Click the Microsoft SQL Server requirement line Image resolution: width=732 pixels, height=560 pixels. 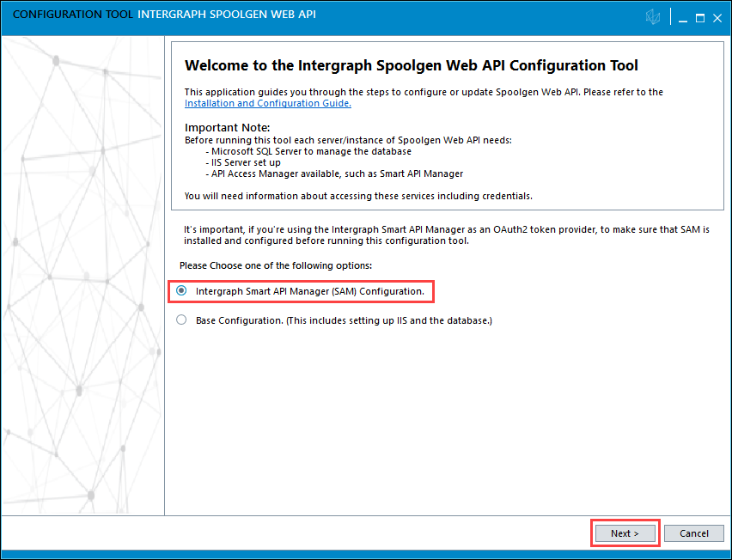[308, 151]
